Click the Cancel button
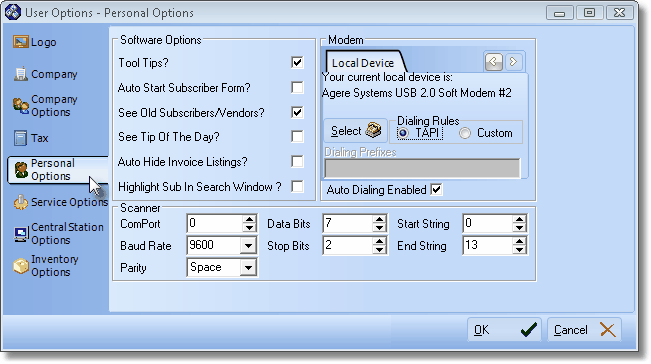The image size is (651, 364). tap(584, 330)
